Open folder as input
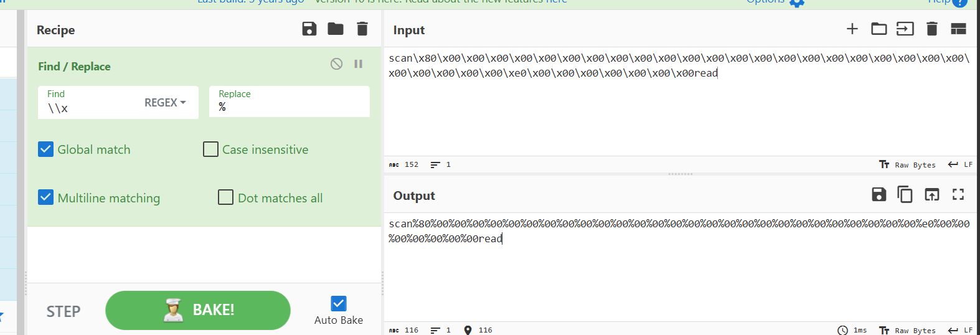The height and width of the screenshot is (335, 980). tap(879, 29)
